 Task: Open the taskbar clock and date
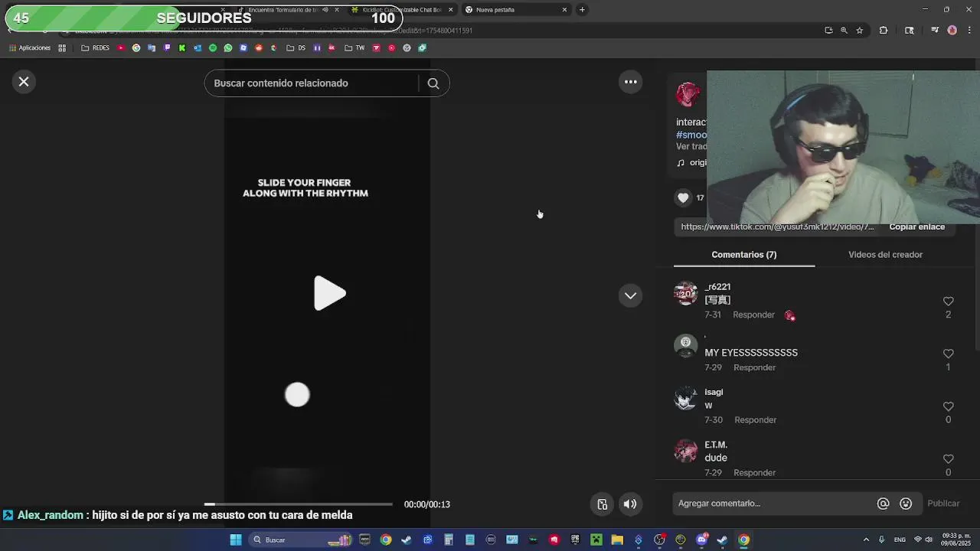[956, 540]
